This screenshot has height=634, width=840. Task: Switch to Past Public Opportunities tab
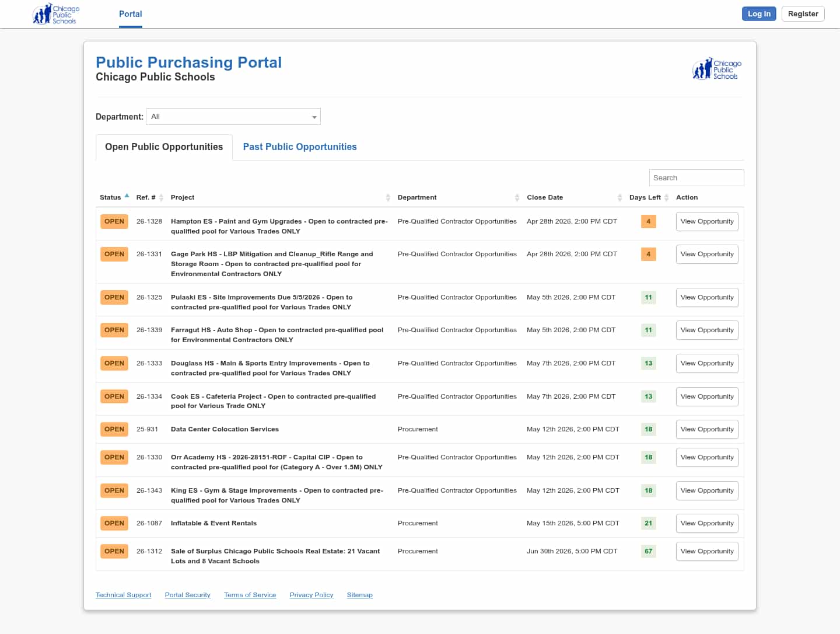300,147
